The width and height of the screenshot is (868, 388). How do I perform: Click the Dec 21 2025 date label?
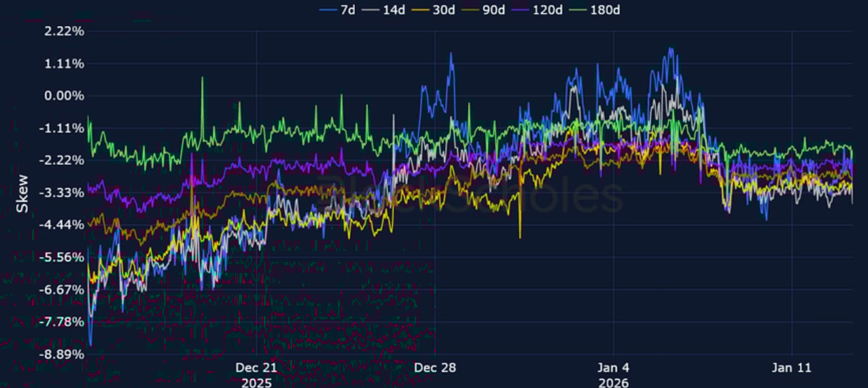coord(256,374)
